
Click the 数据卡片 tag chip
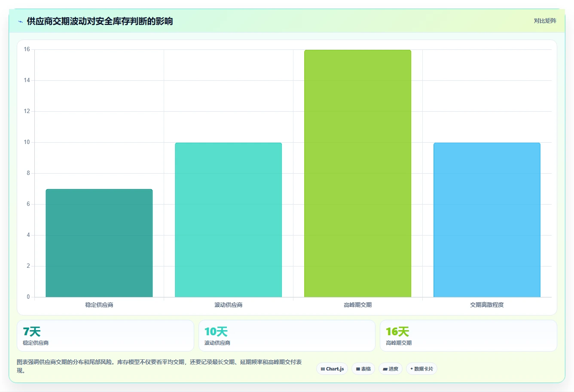pyautogui.click(x=421, y=369)
